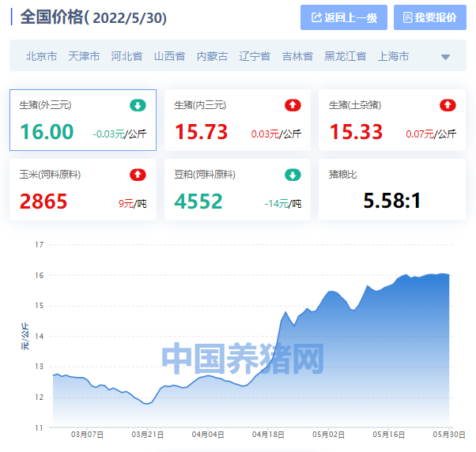Select 山西省 region
This screenshot has height=452, width=476.
[169, 56]
